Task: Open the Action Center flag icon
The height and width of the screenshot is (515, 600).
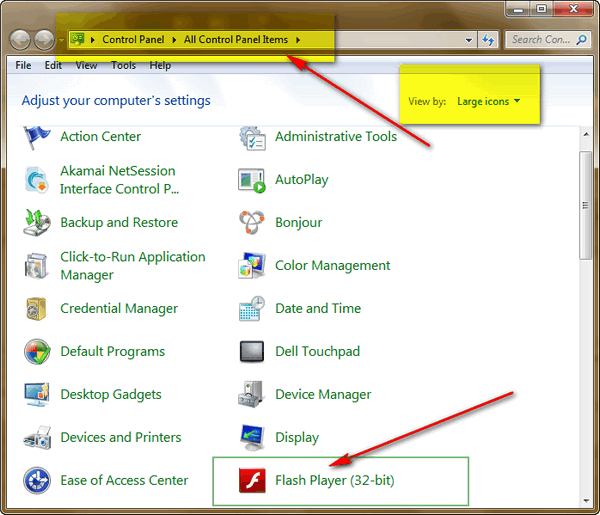Action: [x=36, y=138]
